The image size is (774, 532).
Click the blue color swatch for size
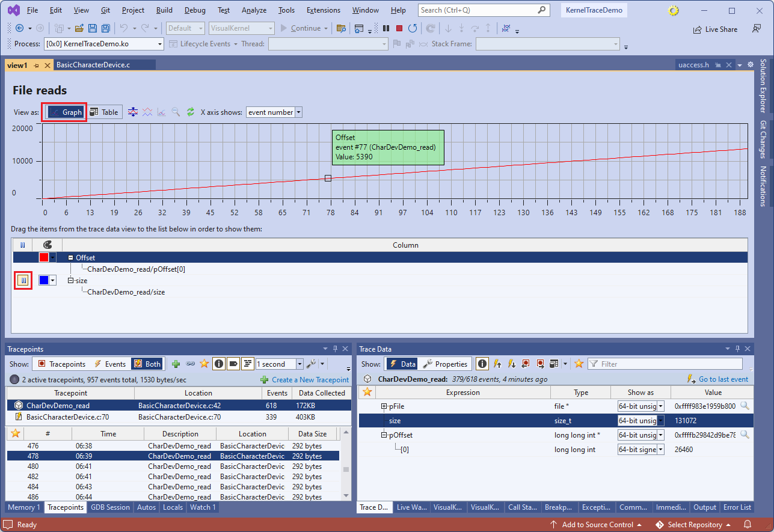(x=43, y=280)
